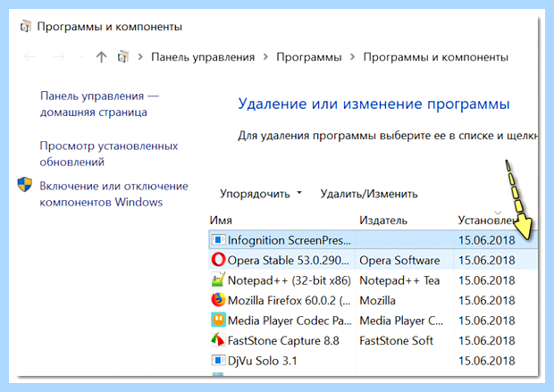Select Mozilla Firefox 60.0.2 entry
The image size is (554, 392).
(x=289, y=301)
